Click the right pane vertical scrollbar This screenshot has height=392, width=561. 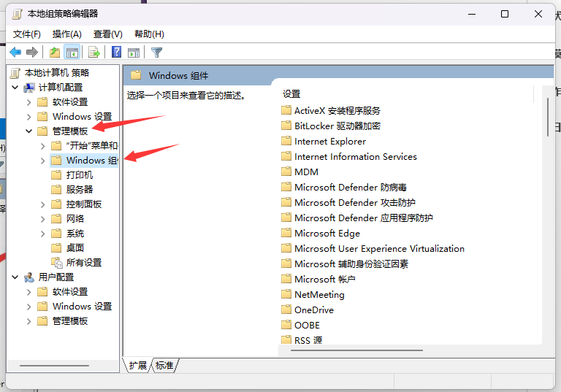pyautogui.click(x=547, y=219)
